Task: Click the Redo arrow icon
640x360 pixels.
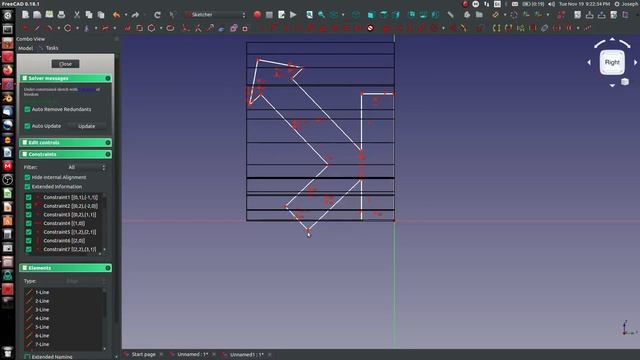Action: [x=135, y=15]
